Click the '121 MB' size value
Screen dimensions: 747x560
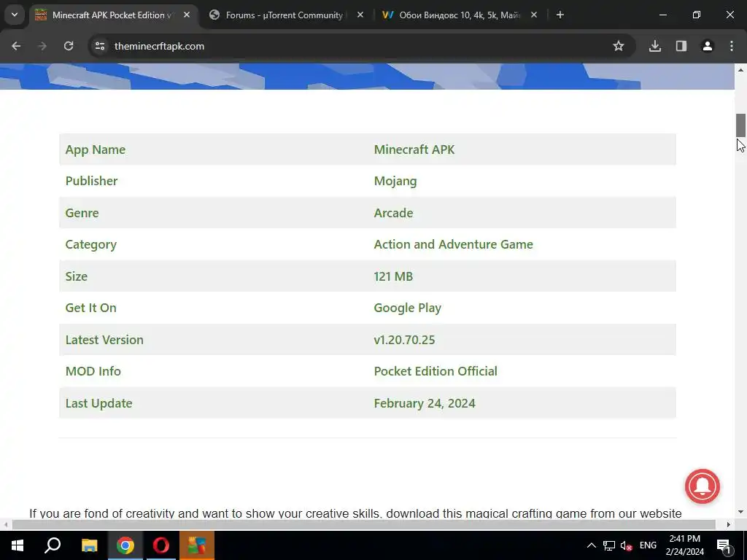(x=393, y=276)
